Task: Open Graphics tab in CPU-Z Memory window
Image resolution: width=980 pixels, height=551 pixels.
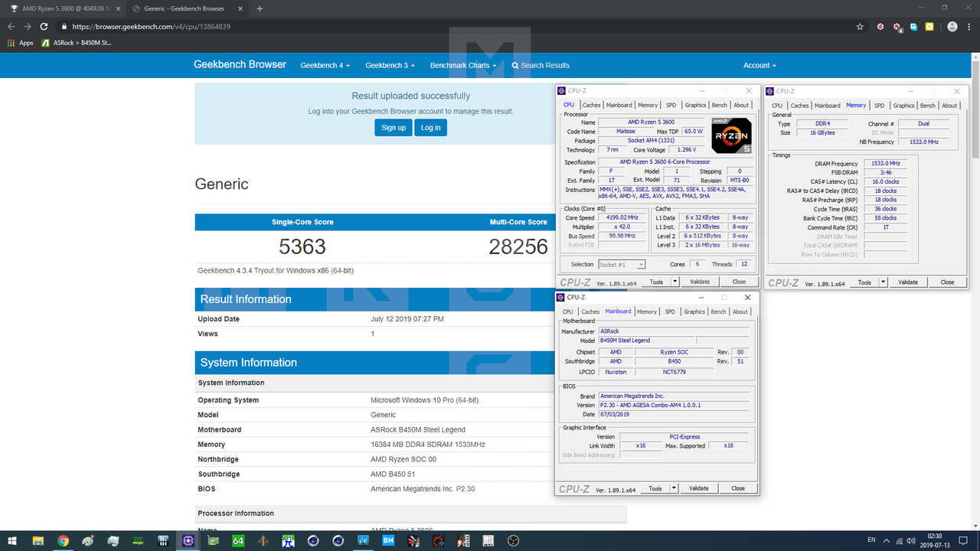Action: pyautogui.click(x=903, y=106)
